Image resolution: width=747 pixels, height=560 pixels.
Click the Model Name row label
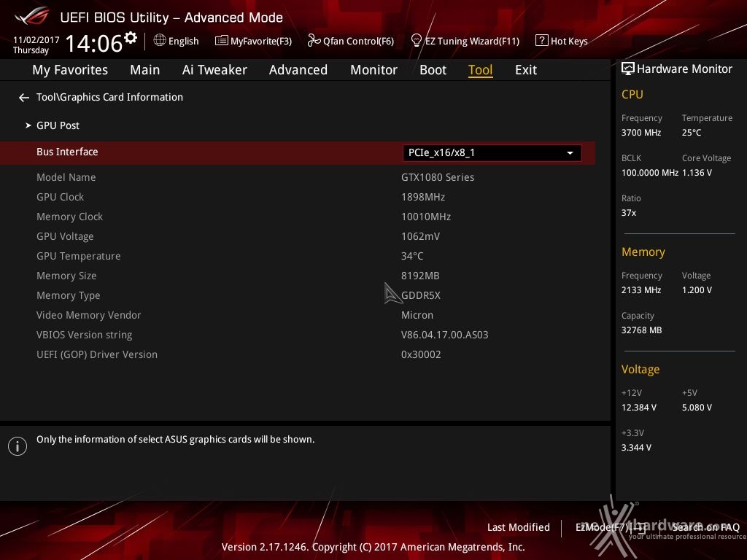coord(66,177)
